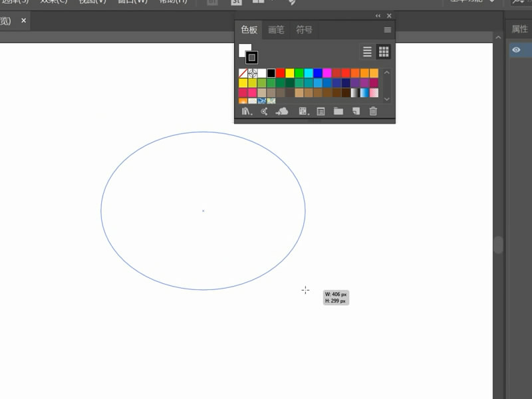Screen dimensions: 532x399
Task: Pick the black swatch in the grid
Action: (271, 73)
